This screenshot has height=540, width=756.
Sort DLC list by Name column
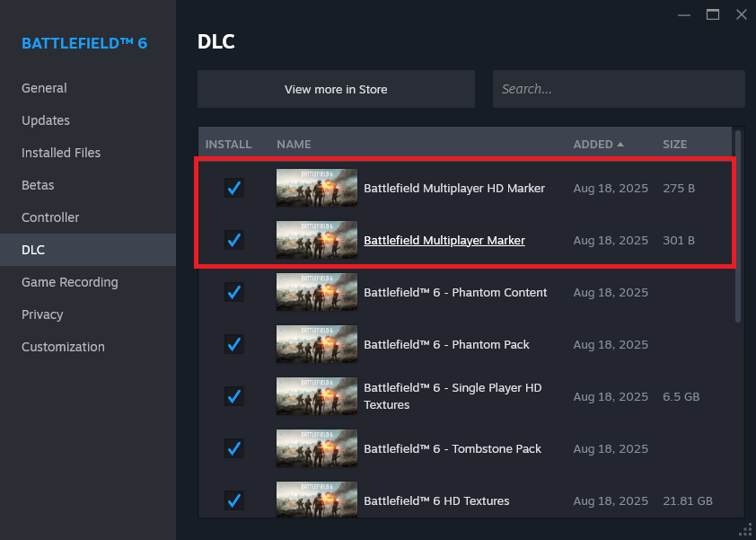click(x=294, y=145)
